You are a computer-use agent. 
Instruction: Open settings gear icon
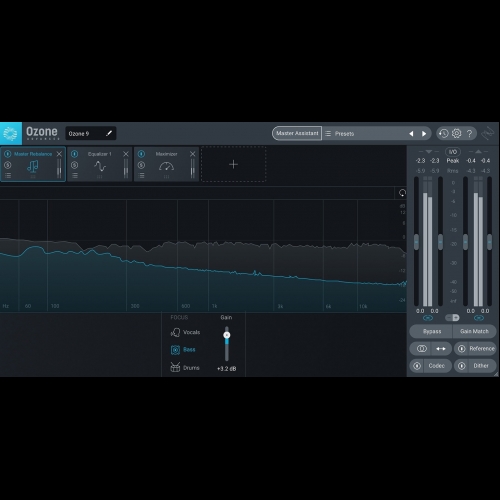(457, 134)
